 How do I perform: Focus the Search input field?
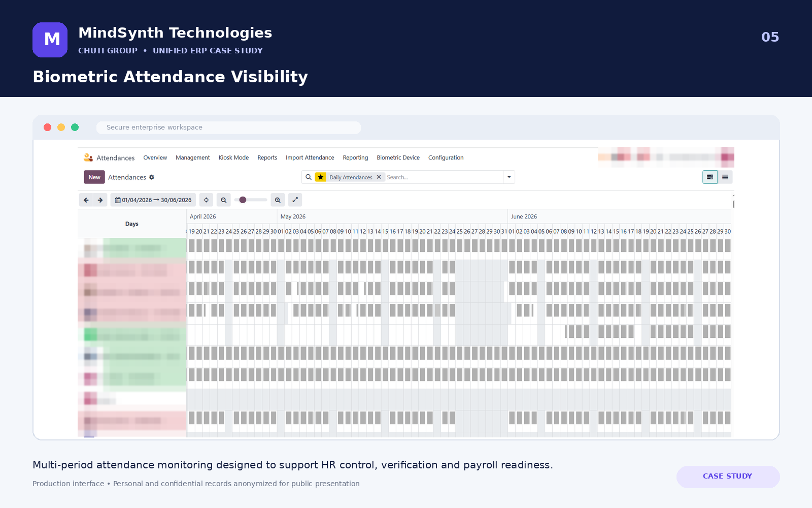click(443, 177)
